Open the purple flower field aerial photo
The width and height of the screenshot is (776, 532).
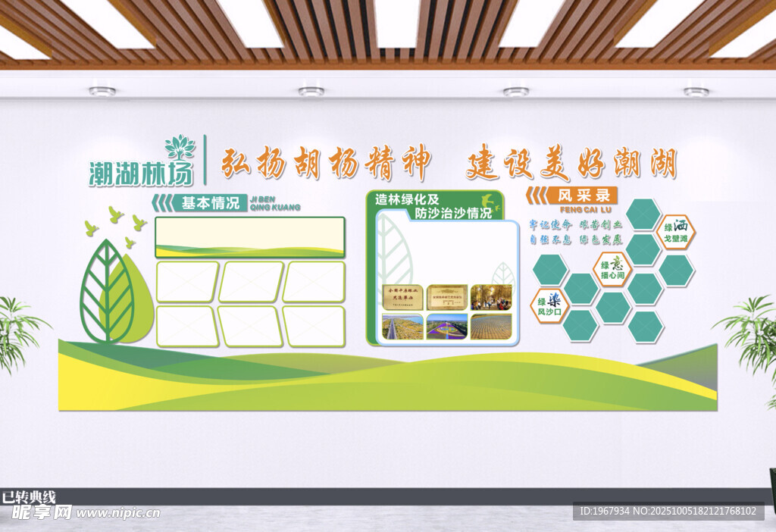click(447, 327)
